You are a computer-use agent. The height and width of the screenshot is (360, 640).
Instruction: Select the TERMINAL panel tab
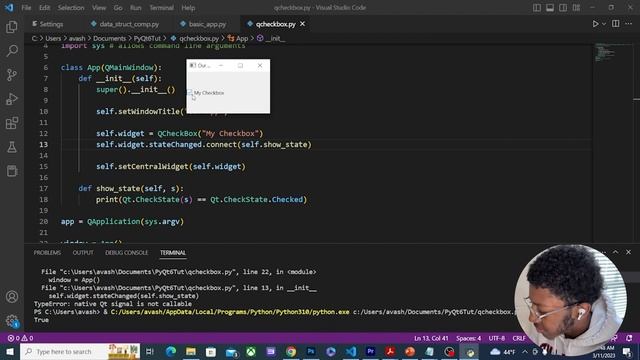coord(173,253)
